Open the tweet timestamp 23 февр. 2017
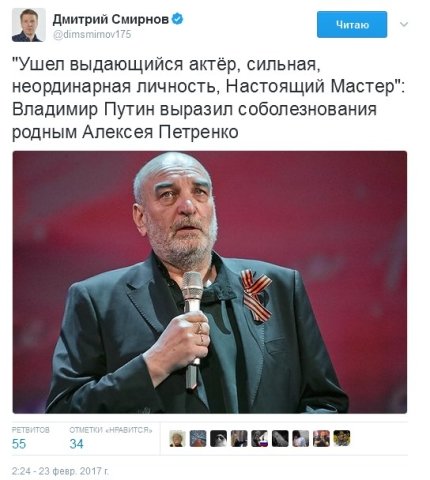430x480 pixels. pyautogui.click(x=60, y=471)
